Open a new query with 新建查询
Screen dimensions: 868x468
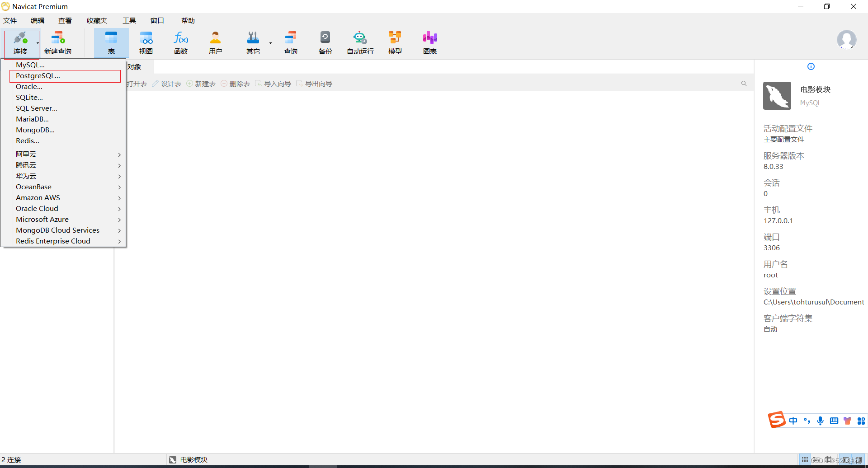[58, 43]
